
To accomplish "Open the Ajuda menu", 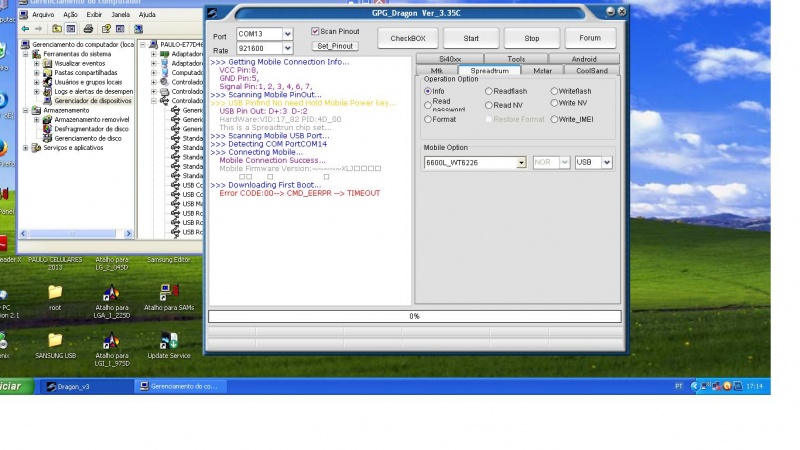I will coord(147,15).
